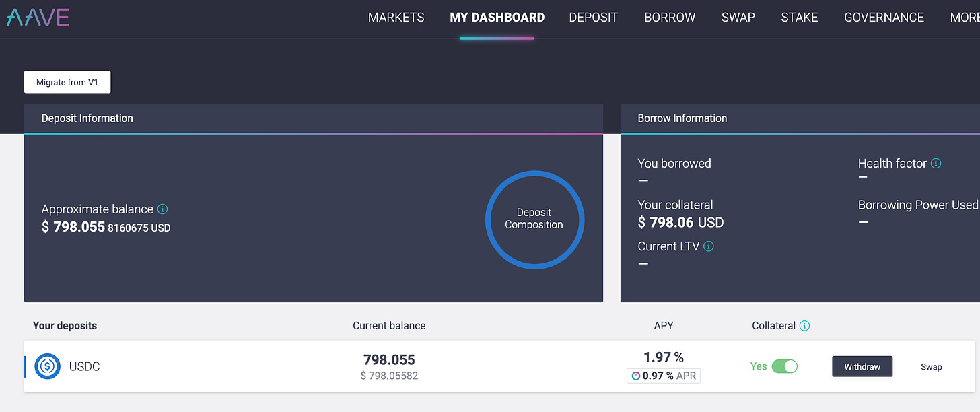Click the Deposit Composition ring chart
The image size is (980, 412).
coord(534,219)
